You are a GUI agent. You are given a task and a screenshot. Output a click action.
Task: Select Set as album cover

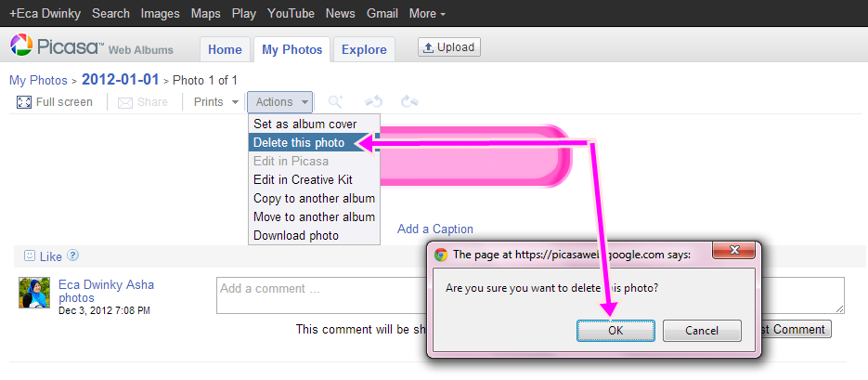pos(314,124)
